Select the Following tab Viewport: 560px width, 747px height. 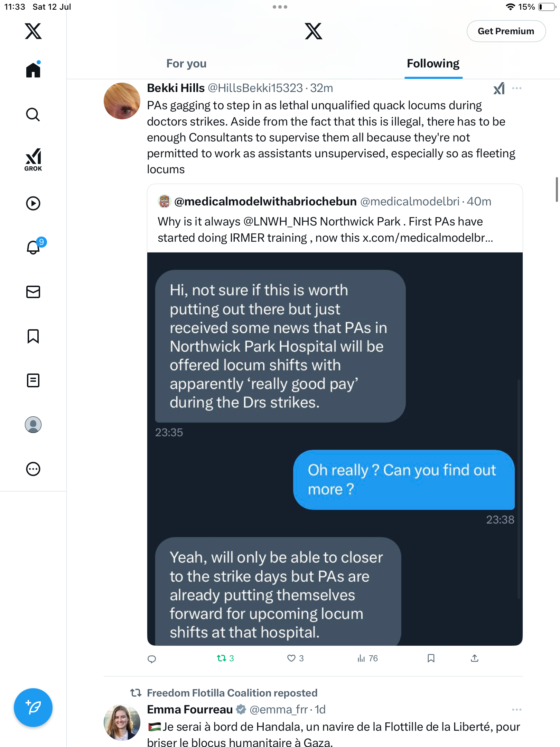pyautogui.click(x=433, y=64)
